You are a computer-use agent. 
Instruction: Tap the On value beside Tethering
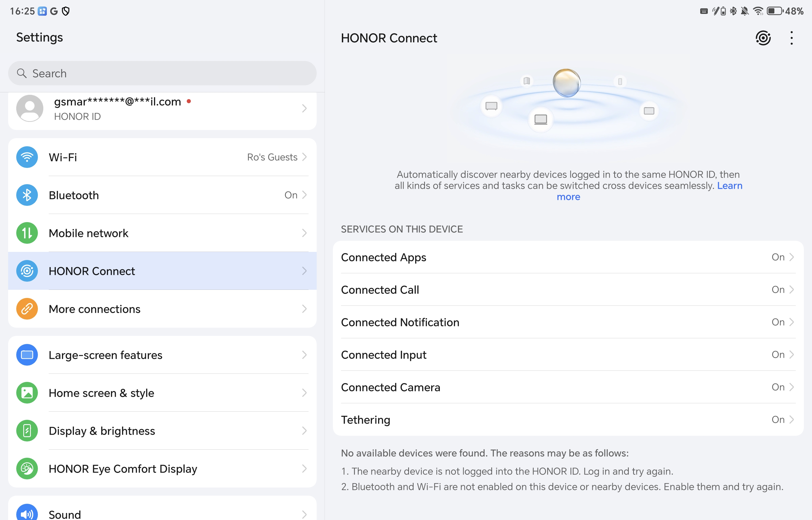[x=778, y=419]
